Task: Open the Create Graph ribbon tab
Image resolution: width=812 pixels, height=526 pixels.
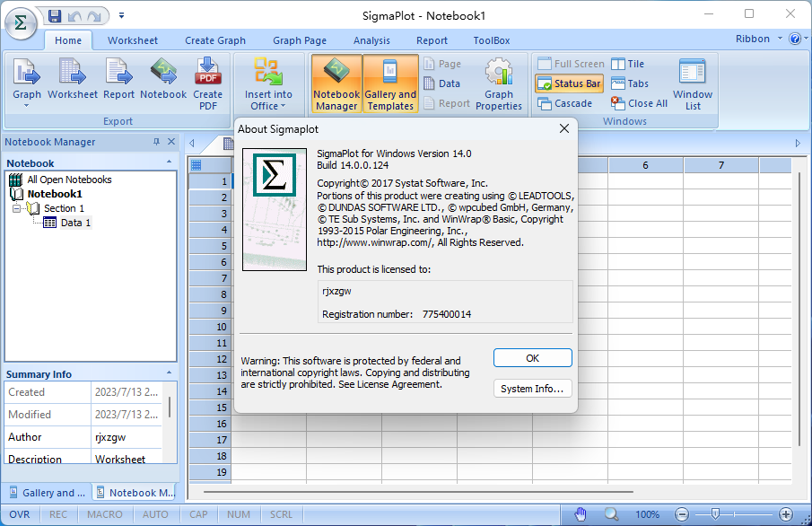Action: 215,40
